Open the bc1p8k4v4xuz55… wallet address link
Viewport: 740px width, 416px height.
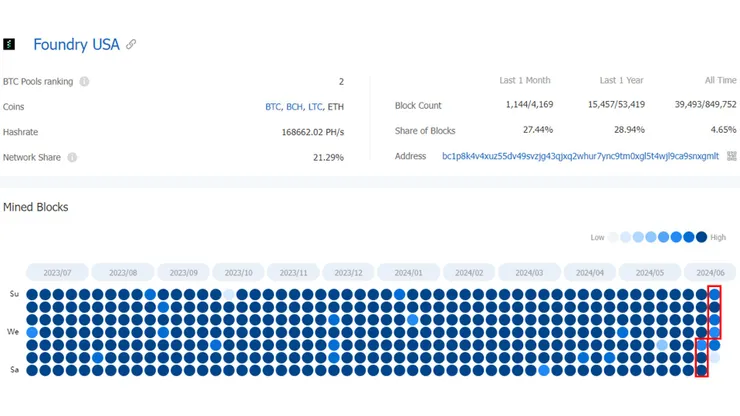pyautogui.click(x=580, y=156)
